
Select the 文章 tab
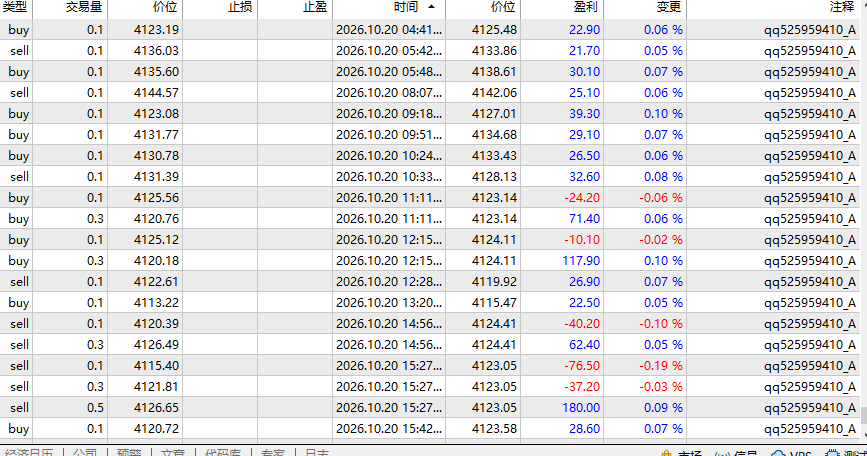(173, 452)
